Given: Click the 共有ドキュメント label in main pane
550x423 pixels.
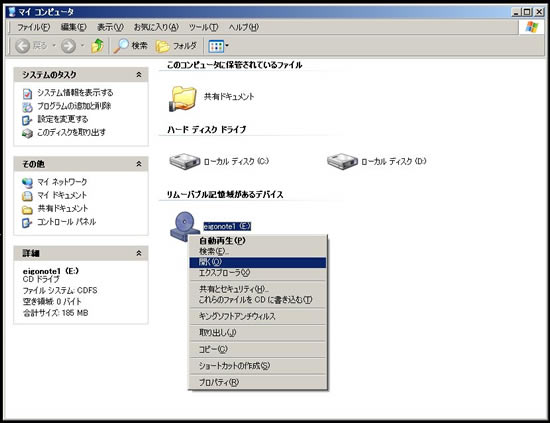Looking at the screenshot, I should [x=229, y=96].
